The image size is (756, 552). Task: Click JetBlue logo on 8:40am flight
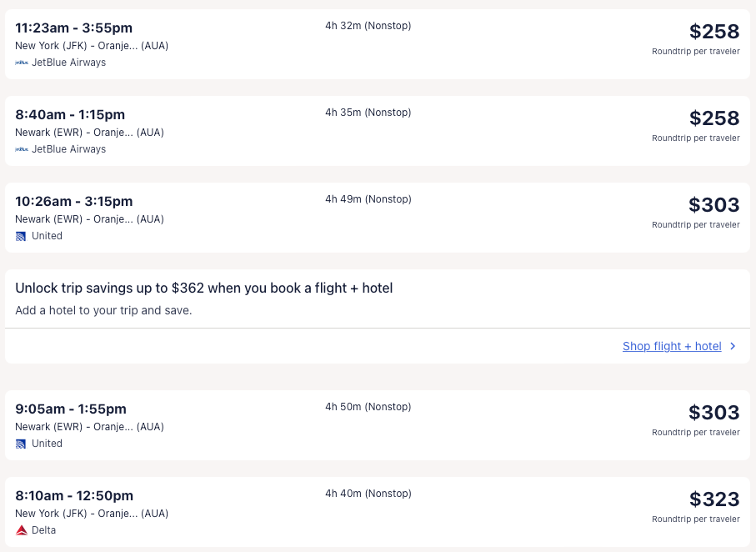pos(22,149)
